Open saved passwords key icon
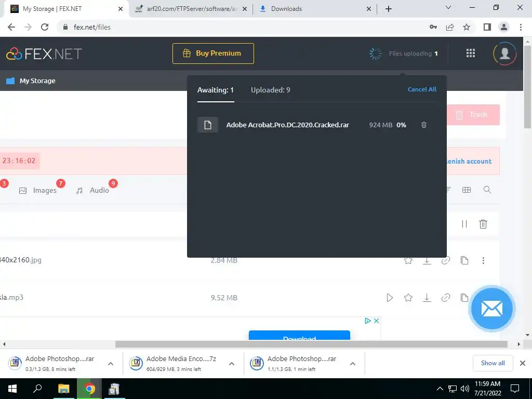Screen dimensions: 532x399 (433, 27)
